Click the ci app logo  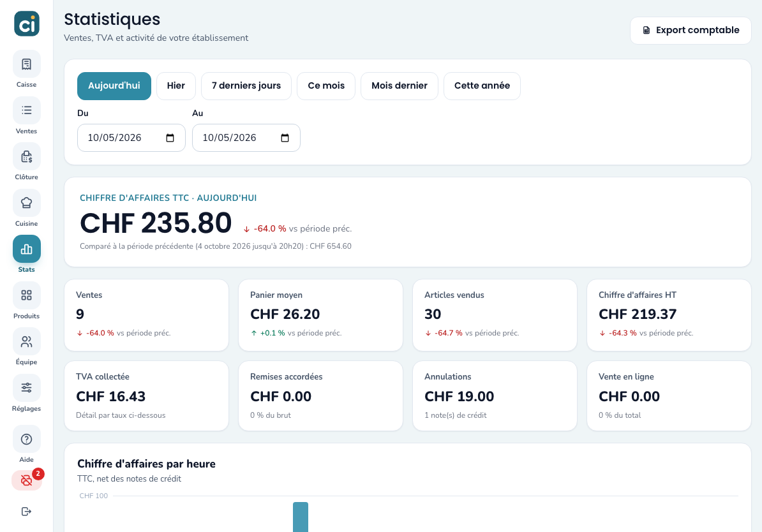pyautogui.click(x=26, y=24)
